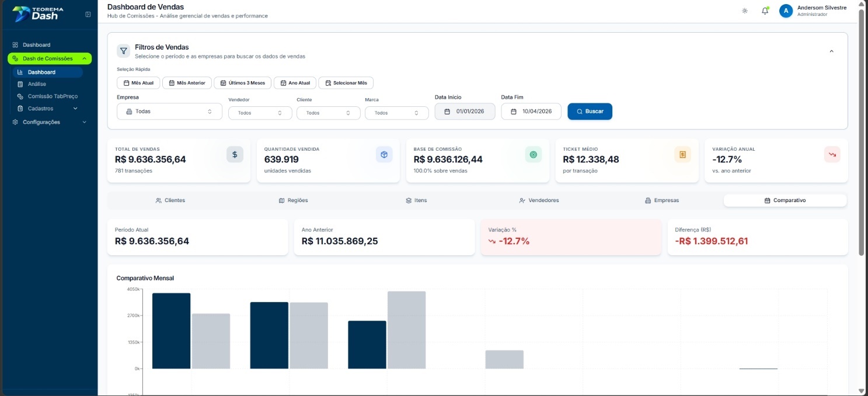Image resolution: width=868 pixels, height=396 pixels.
Task: Choose Últimos 3 Meses quick filter
Action: click(242, 83)
